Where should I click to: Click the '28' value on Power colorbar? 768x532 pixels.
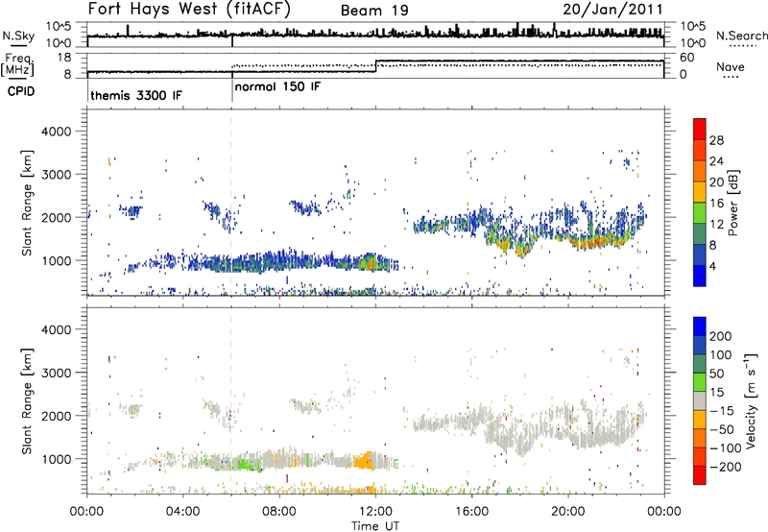[x=716, y=140]
